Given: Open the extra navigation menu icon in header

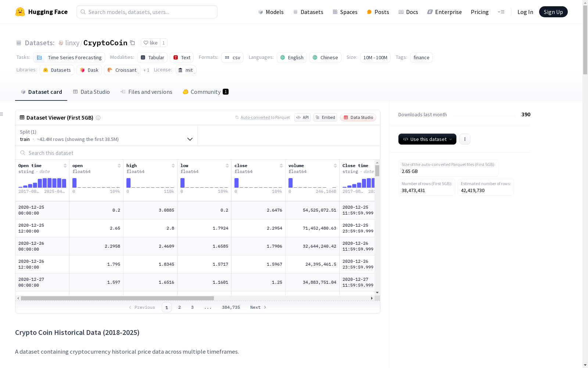Looking at the screenshot, I should 501,12.
